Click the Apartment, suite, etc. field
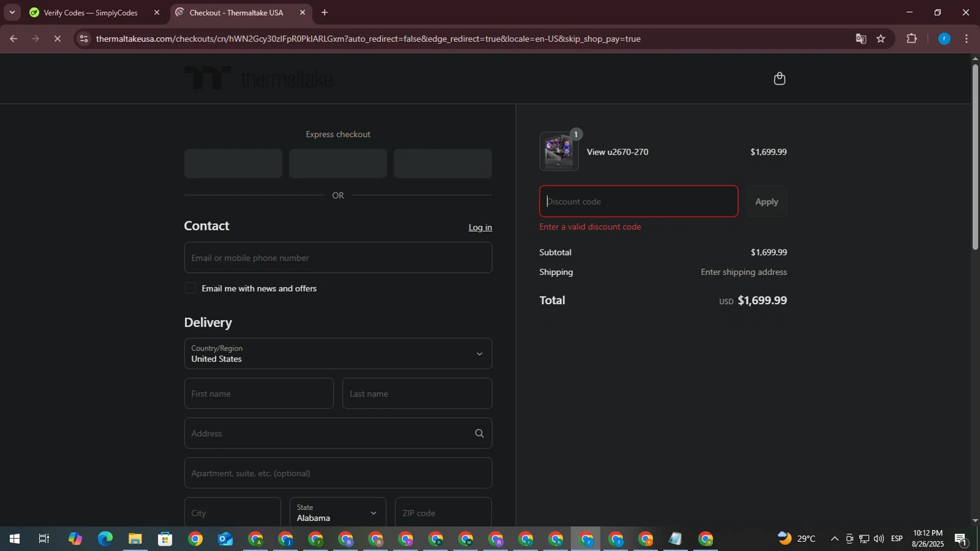980x551 pixels. (338, 473)
